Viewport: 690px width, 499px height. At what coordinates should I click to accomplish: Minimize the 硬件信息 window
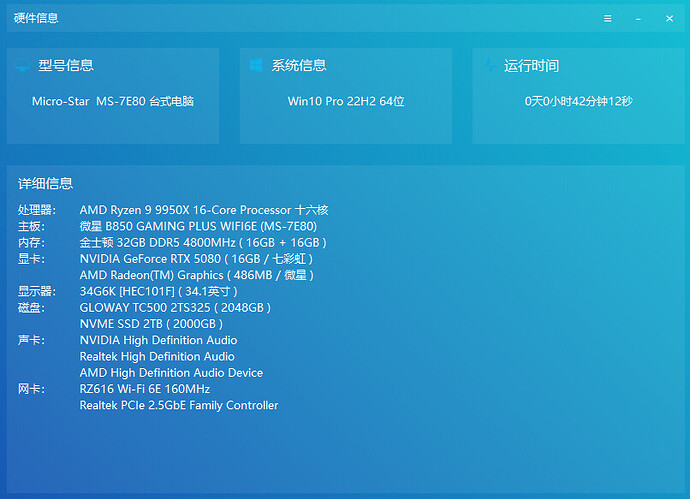(x=638, y=19)
